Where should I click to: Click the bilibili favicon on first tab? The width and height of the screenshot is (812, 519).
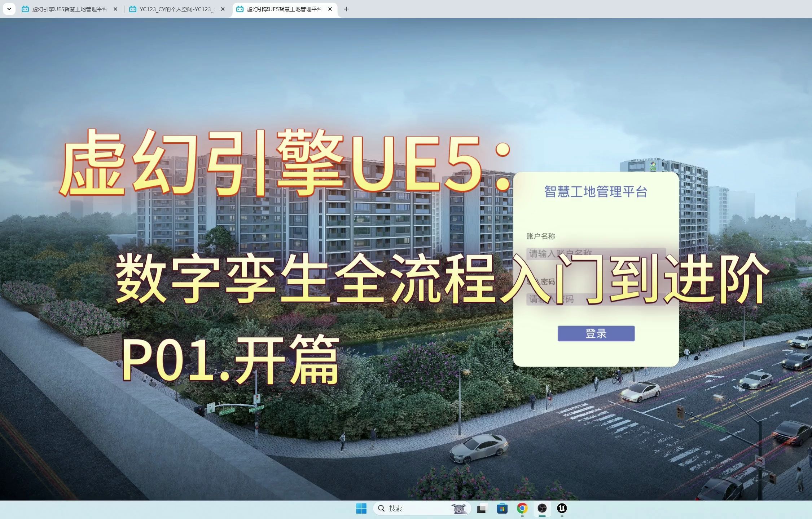pos(25,9)
